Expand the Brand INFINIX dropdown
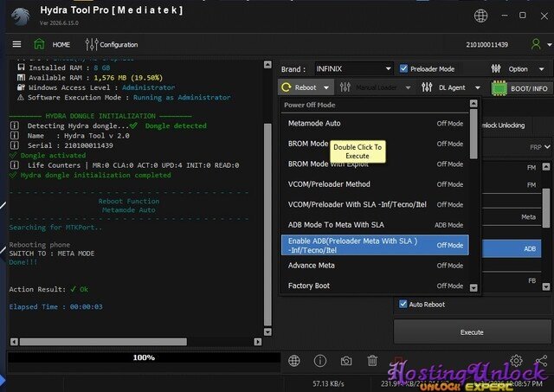The height and width of the screenshot is (392, 554). (x=353, y=69)
